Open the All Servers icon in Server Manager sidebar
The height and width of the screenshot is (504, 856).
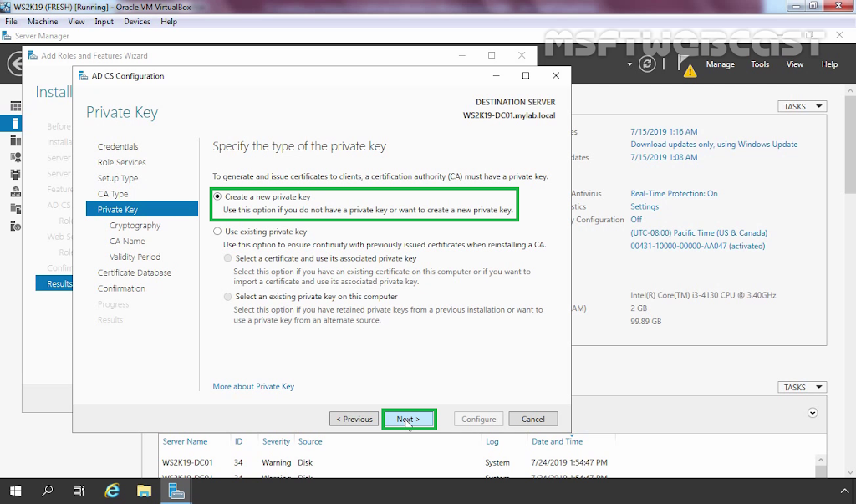click(x=15, y=140)
